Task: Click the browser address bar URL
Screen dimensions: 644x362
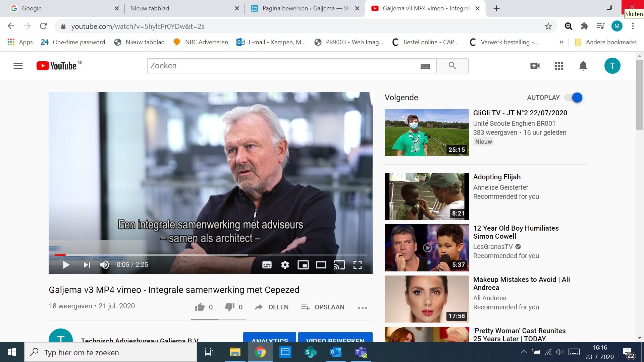Action: 138,26
